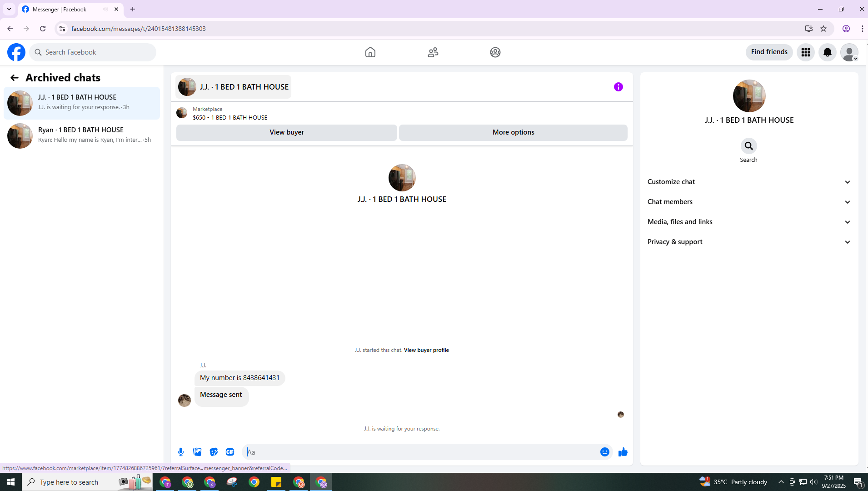Attach a photo or file icon
Image resolution: width=868 pixels, height=491 pixels.
(x=197, y=452)
